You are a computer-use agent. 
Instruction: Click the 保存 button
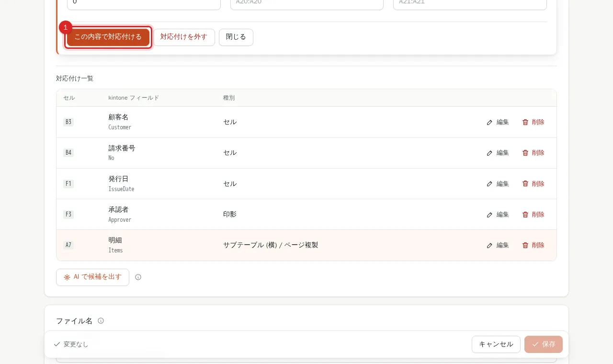544,344
